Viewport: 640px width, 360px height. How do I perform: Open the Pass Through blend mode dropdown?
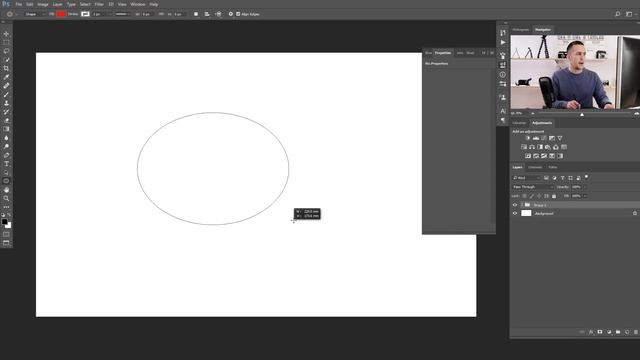(x=533, y=187)
